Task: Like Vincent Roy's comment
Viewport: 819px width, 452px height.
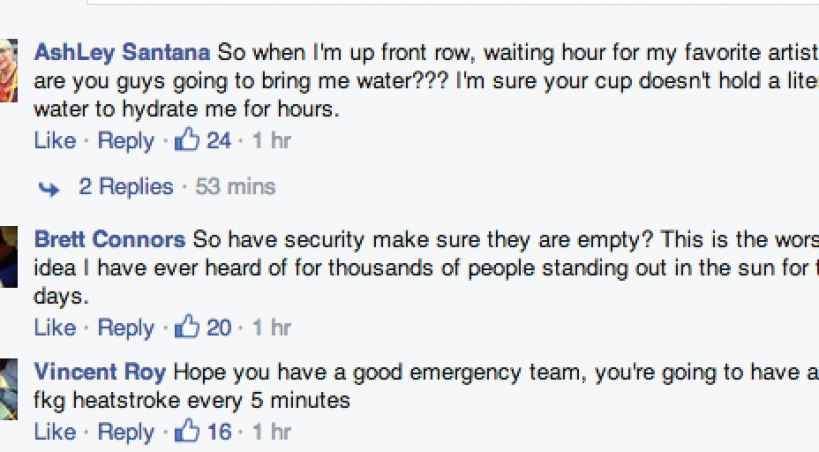Action: pyautogui.click(x=55, y=432)
